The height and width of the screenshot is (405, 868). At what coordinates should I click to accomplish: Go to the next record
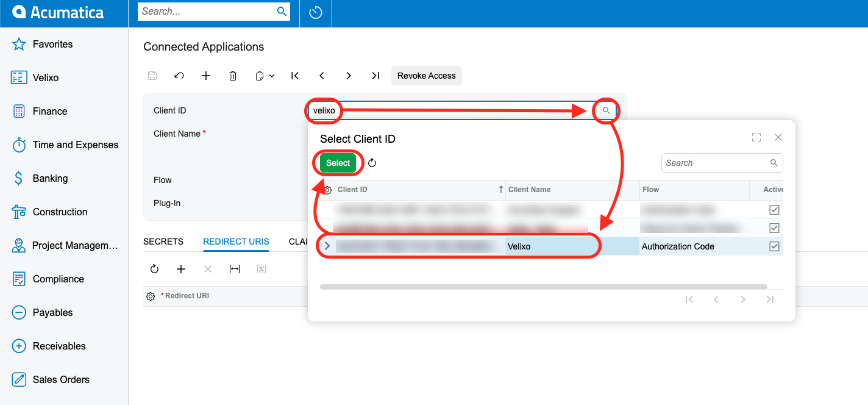(349, 76)
